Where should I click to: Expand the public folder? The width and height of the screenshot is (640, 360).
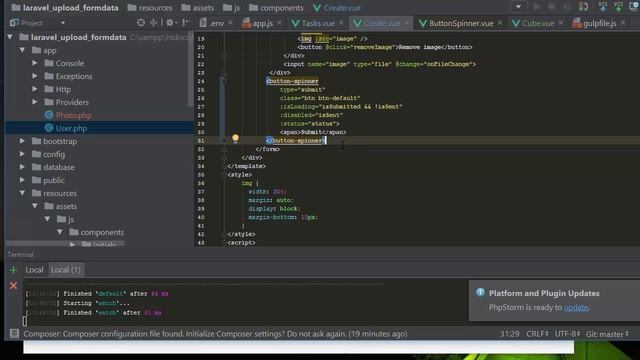click(22, 180)
